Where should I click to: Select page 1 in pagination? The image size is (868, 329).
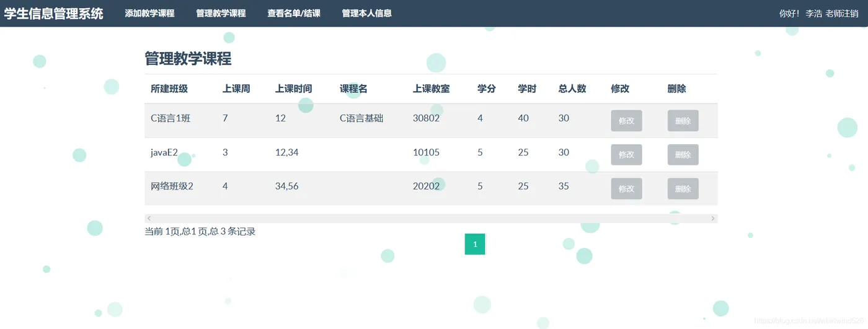point(475,244)
